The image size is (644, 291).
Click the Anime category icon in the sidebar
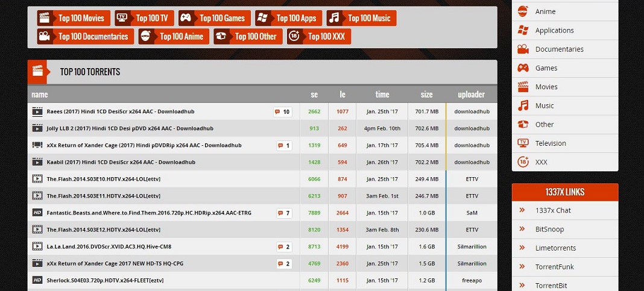click(523, 11)
